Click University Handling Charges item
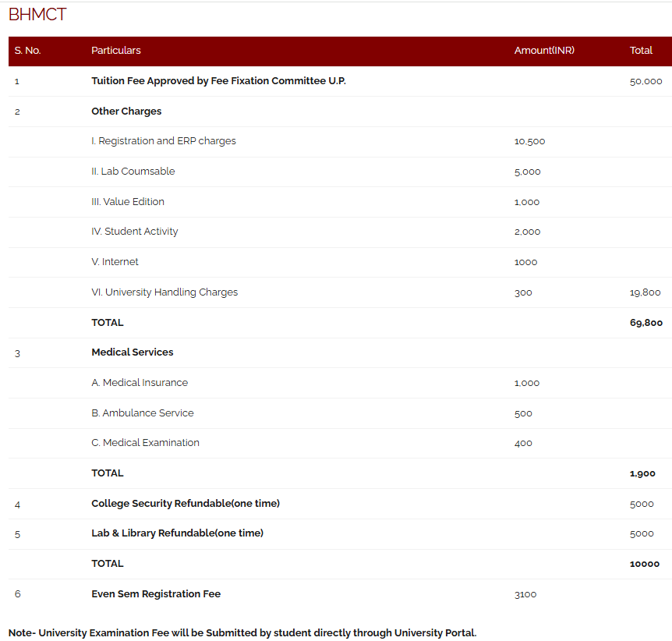The height and width of the screenshot is (641, 672). (x=164, y=292)
